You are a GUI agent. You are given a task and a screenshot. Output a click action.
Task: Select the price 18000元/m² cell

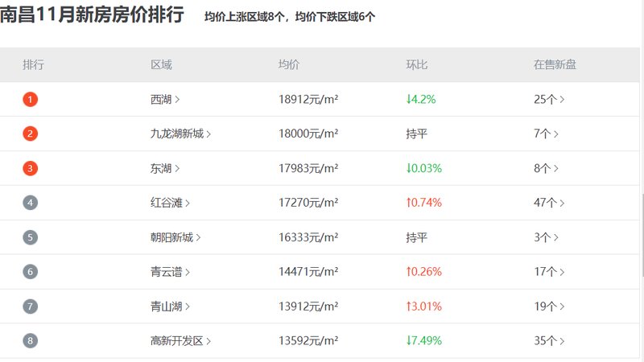click(308, 134)
